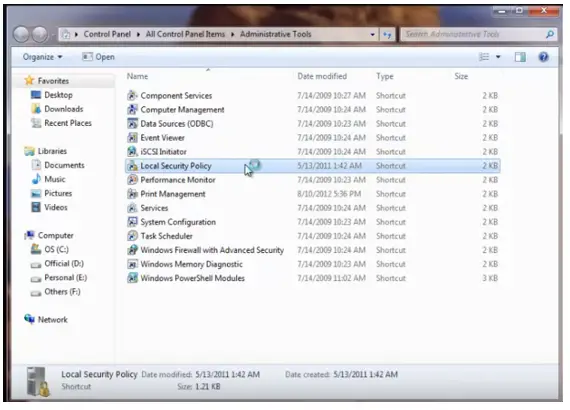Click the iSCSI Initiator icon
The image size is (570, 410).
pyautogui.click(x=132, y=152)
